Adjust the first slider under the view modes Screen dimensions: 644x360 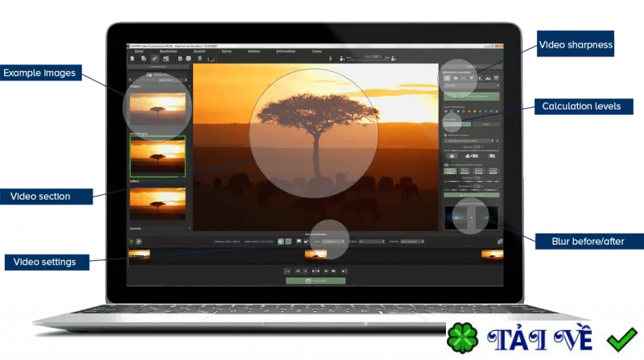(x=472, y=181)
